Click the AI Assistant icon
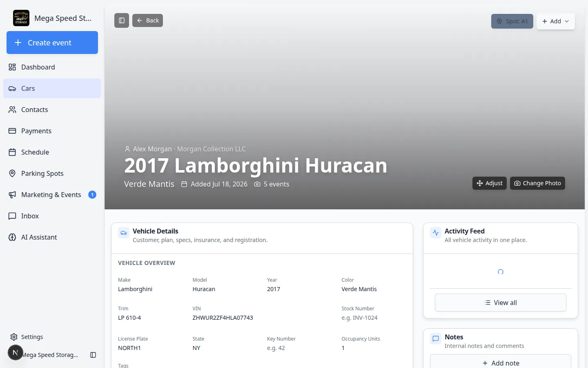This screenshot has height=368, width=588. [x=12, y=237]
